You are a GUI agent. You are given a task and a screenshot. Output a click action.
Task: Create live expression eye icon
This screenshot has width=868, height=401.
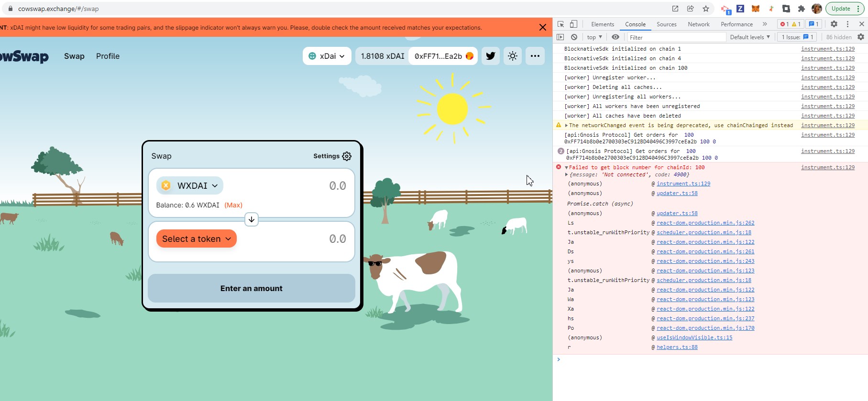point(615,37)
